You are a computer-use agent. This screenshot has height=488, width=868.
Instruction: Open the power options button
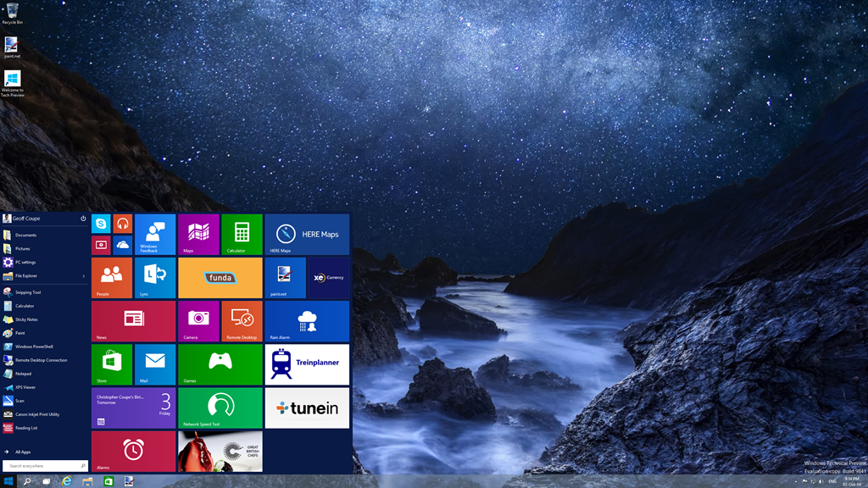coord(83,219)
